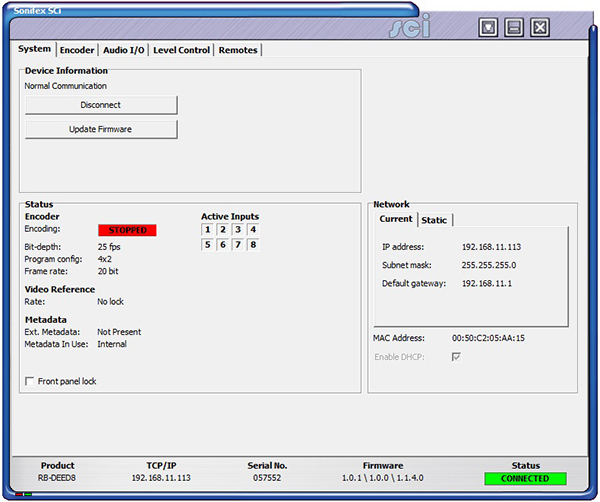This screenshot has height=502, width=600.
Task: Open the System tab
Action: [34, 49]
